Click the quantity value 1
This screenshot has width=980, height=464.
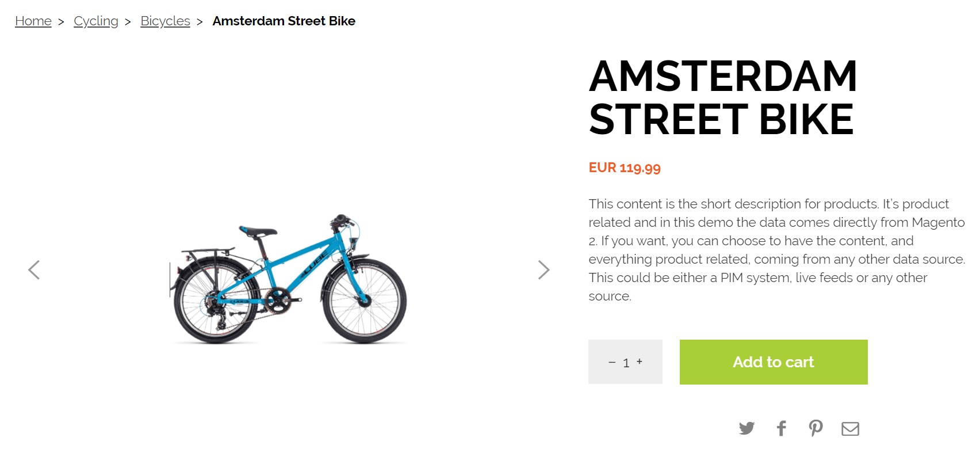tap(626, 363)
